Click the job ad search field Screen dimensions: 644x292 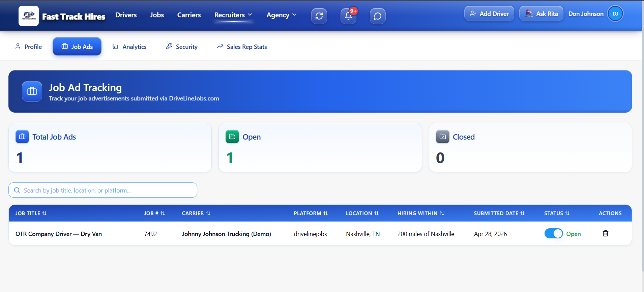tap(103, 190)
